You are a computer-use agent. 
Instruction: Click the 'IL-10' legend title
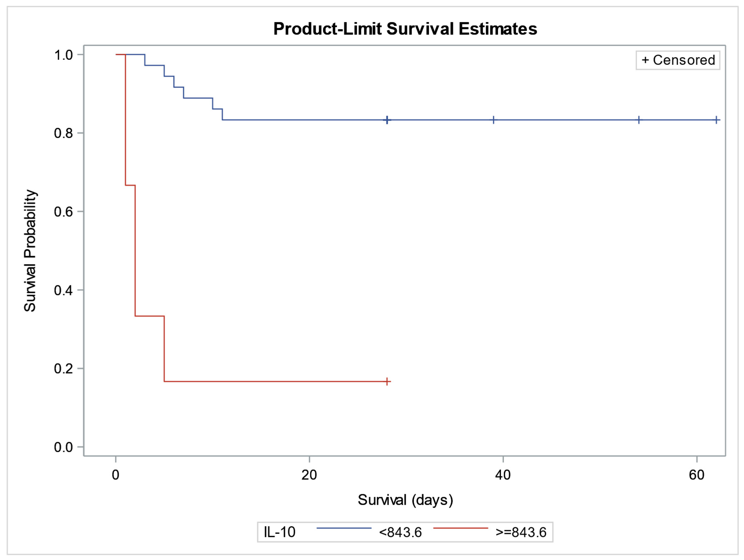click(x=279, y=532)
